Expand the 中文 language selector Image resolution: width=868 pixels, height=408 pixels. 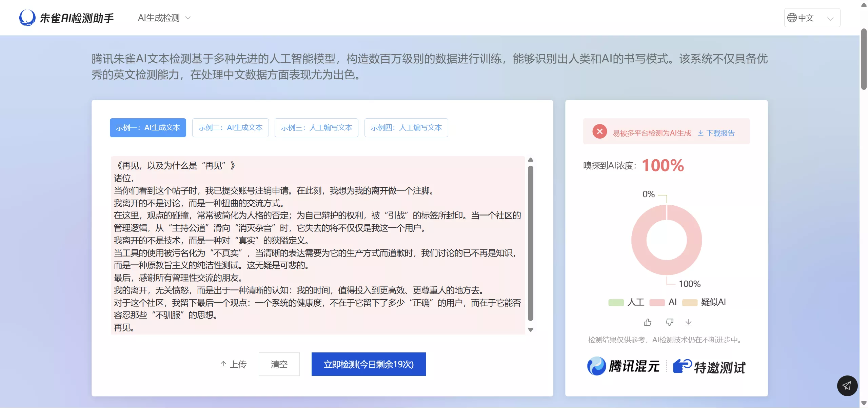pos(812,17)
